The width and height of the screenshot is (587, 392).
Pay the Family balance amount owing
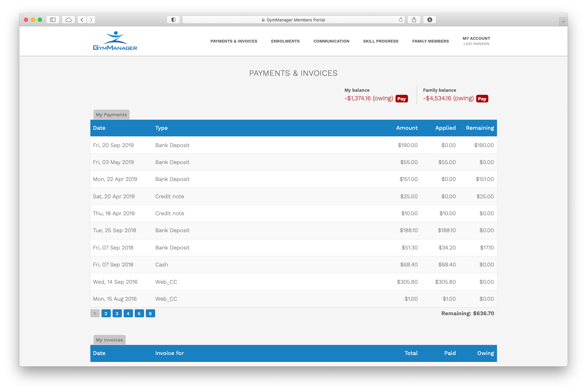[x=482, y=99]
